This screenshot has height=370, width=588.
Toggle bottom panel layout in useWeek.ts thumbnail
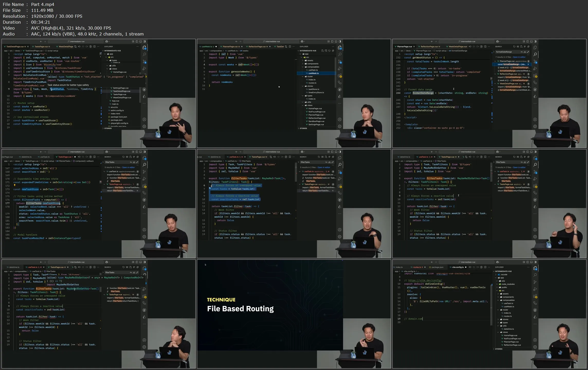tap(336, 41)
